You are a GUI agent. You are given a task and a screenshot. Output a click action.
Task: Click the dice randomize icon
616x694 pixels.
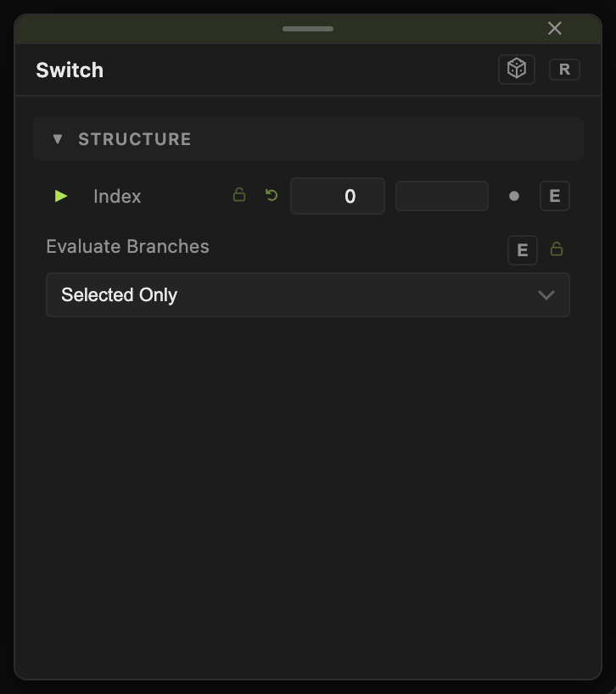[517, 69]
